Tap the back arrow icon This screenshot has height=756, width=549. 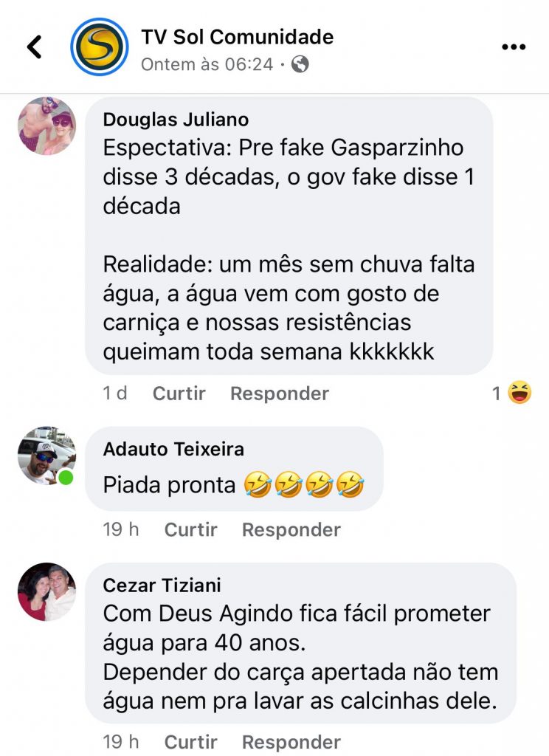pos(34,47)
